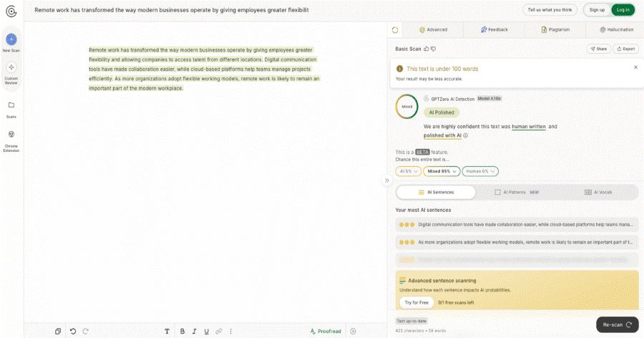644x338 pixels.
Task: Switch to the Plagiarism tab
Action: point(555,29)
